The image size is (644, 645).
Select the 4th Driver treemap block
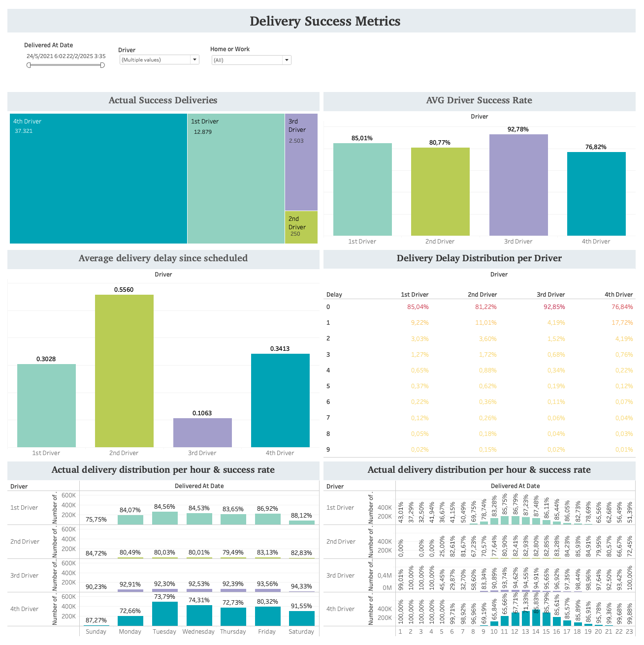pos(98,179)
